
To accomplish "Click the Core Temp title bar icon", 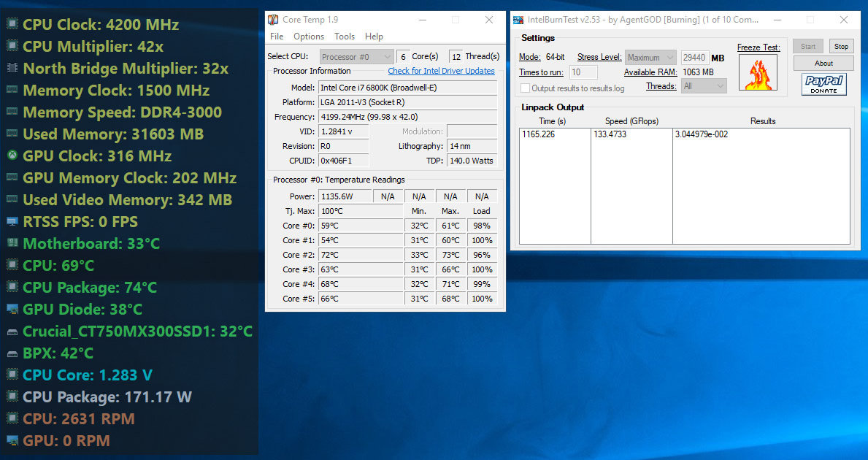I will coord(273,20).
